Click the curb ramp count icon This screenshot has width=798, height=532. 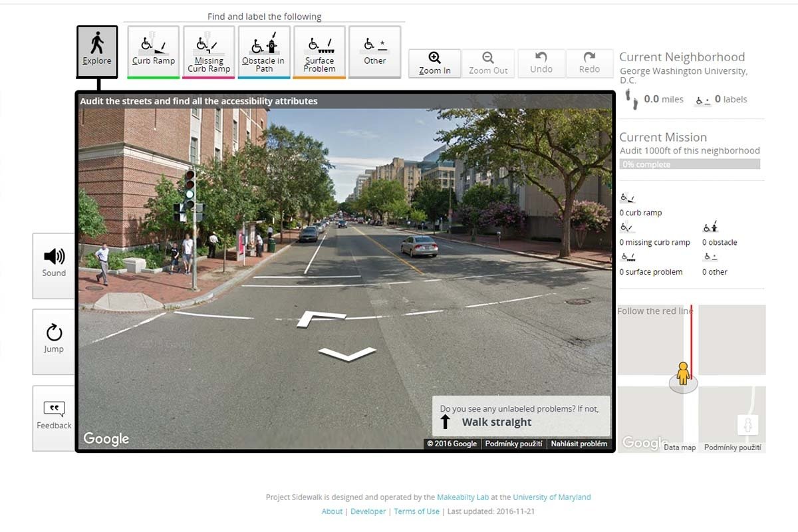click(x=628, y=198)
